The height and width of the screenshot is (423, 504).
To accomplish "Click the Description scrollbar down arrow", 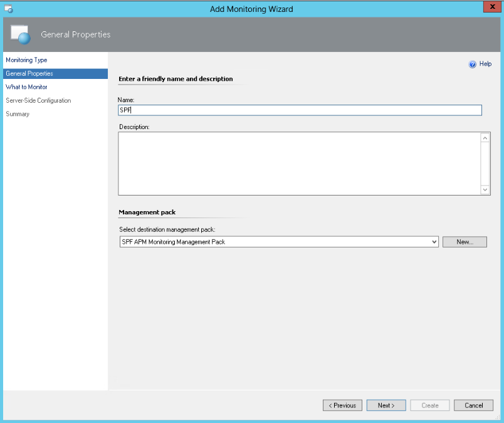I will tap(485, 189).
